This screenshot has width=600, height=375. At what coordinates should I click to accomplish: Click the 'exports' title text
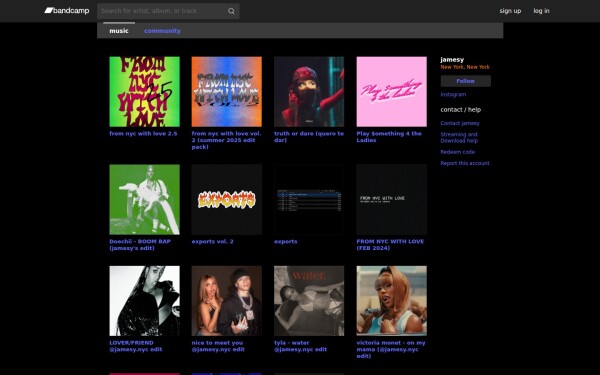pos(285,241)
